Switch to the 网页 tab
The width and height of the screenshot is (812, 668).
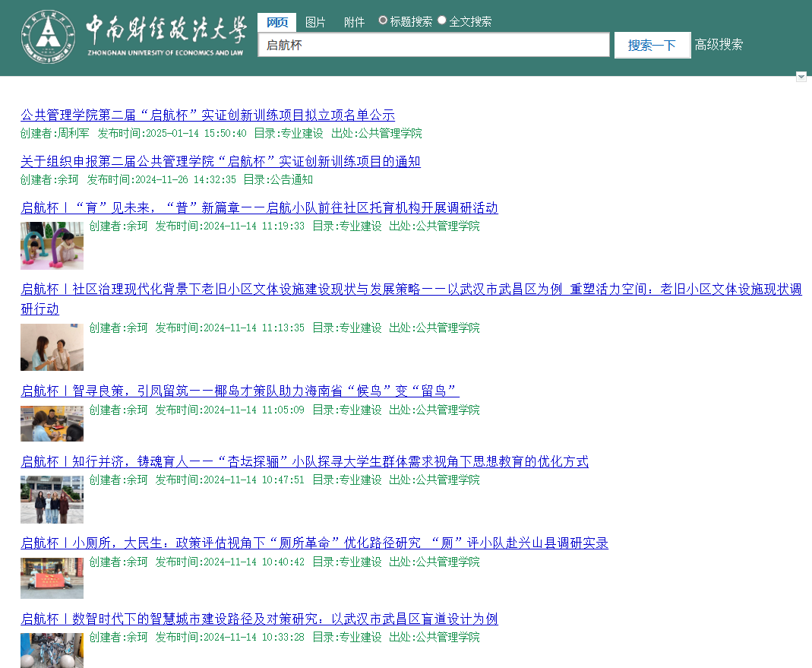(x=276, y=22)
